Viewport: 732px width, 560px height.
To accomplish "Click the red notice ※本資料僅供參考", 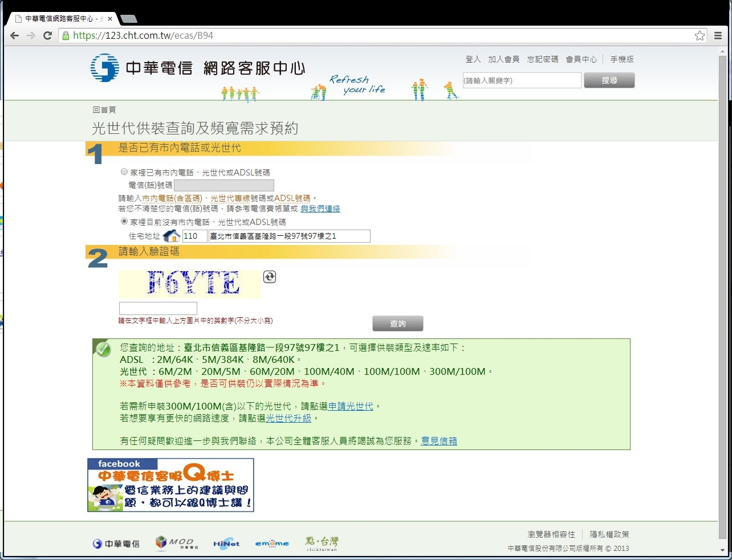I will point(222,383).
